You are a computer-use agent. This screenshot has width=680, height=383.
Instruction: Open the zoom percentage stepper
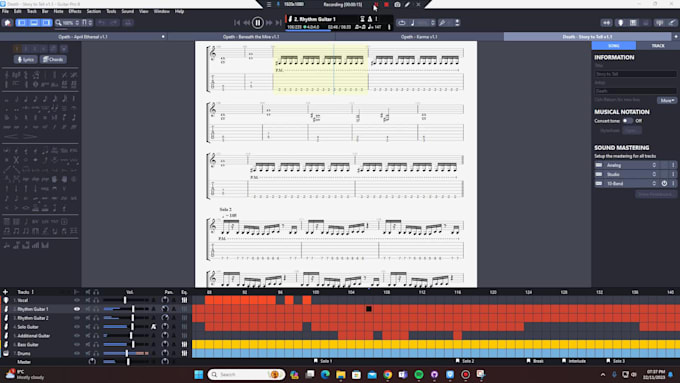(x=77, y=23)
